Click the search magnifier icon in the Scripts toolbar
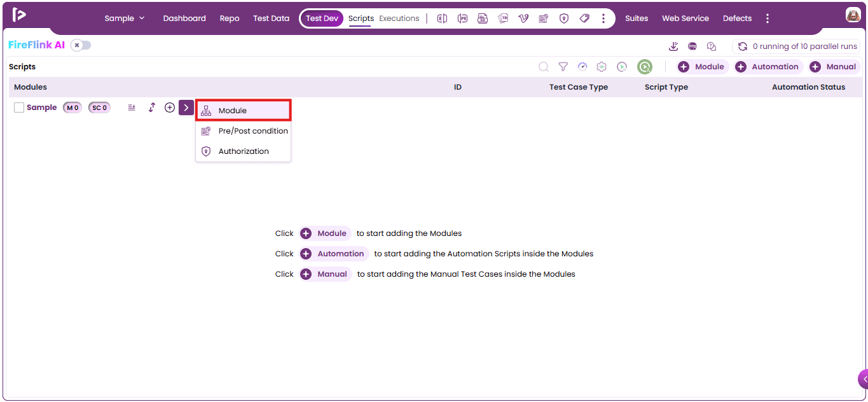Screen dimensions: 868x402 (x=544, y=67)
